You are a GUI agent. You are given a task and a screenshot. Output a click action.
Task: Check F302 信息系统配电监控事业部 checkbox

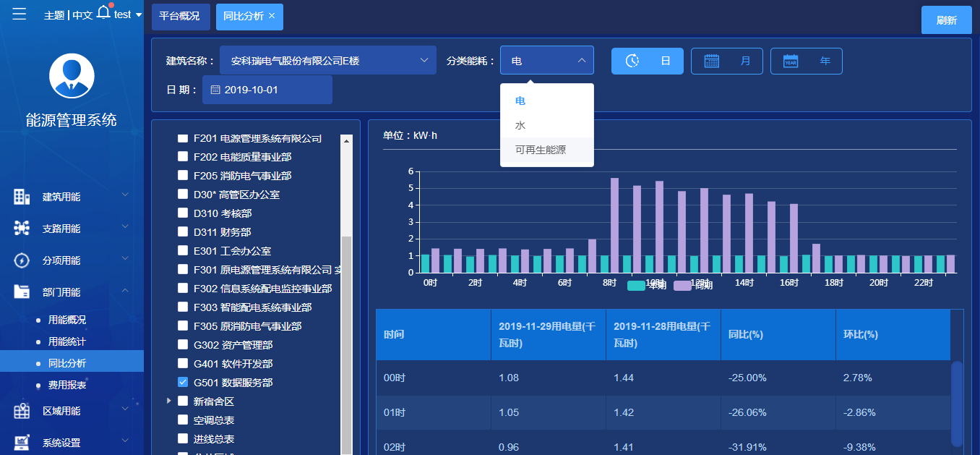183,289
